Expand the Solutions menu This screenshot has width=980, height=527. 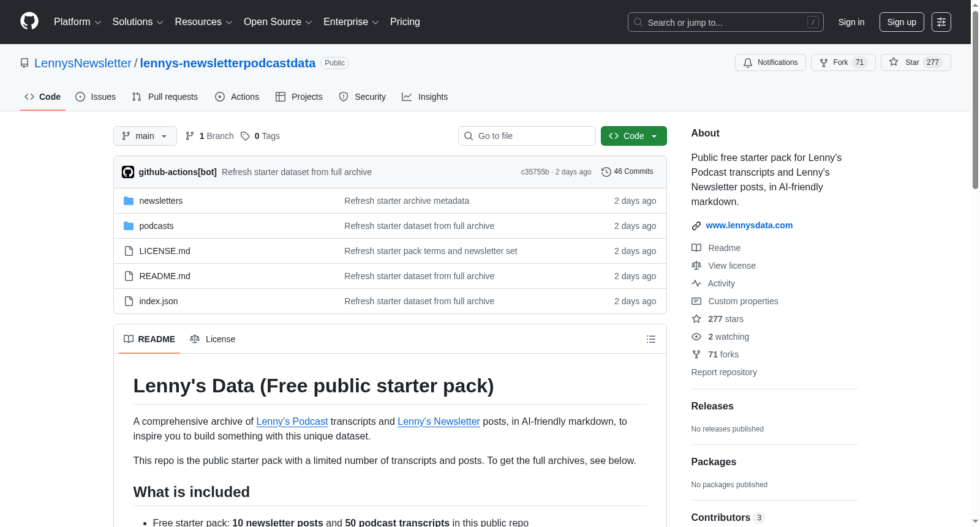[x=138, y=22]
